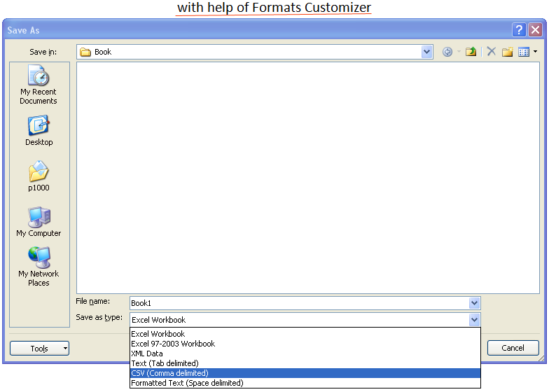Click the Back navigation arrow icon
The width and height of the screenshot is (549, 392).
tap(447, 52)
